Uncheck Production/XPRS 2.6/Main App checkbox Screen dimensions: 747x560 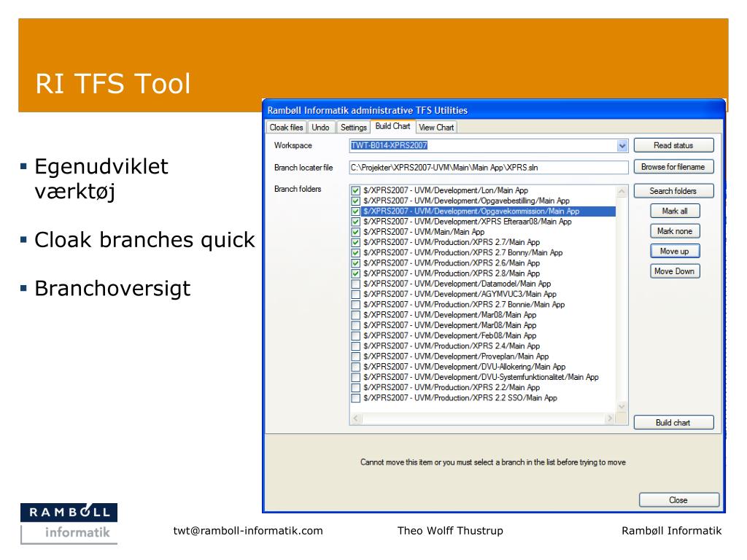point(355,263)
